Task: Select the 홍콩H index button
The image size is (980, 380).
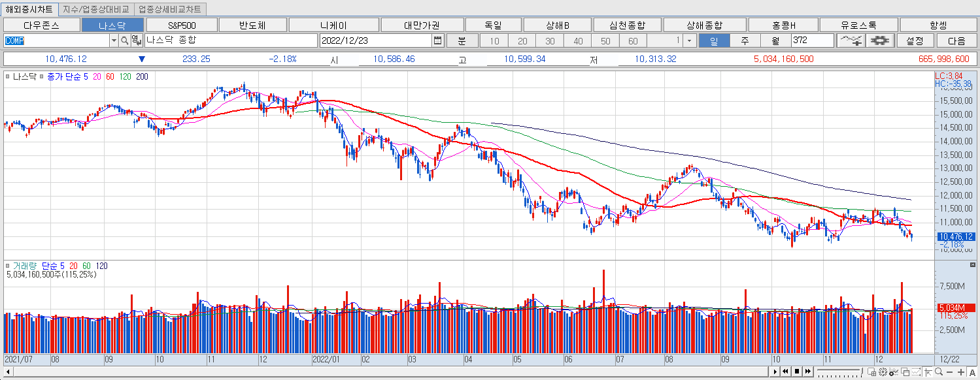Action: 784,25
